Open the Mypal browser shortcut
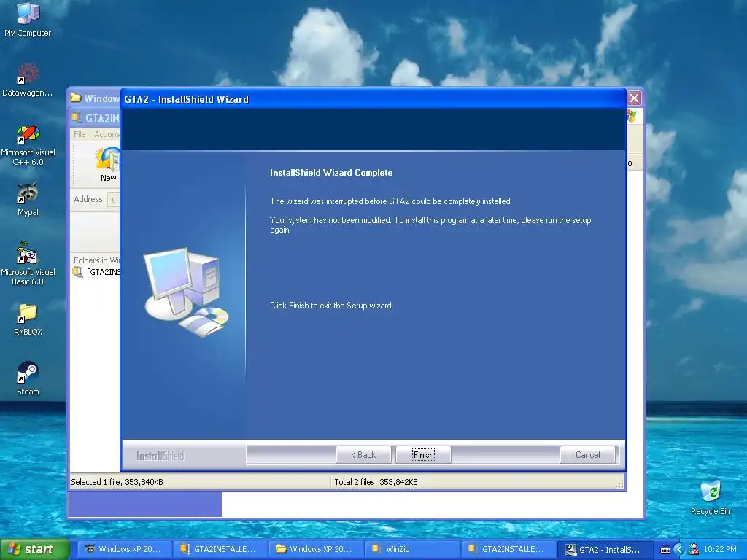Screen dimensions: 747x560 click(x=28, y=200)
